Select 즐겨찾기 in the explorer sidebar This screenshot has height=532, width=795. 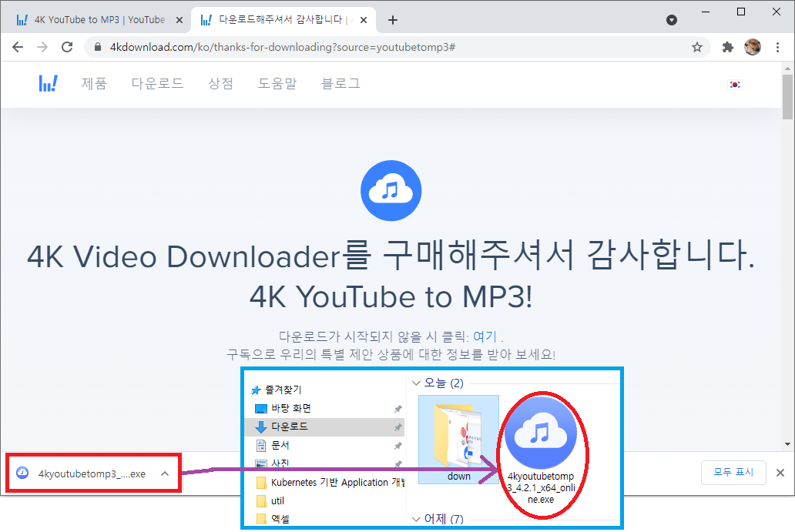coord(277,390)
